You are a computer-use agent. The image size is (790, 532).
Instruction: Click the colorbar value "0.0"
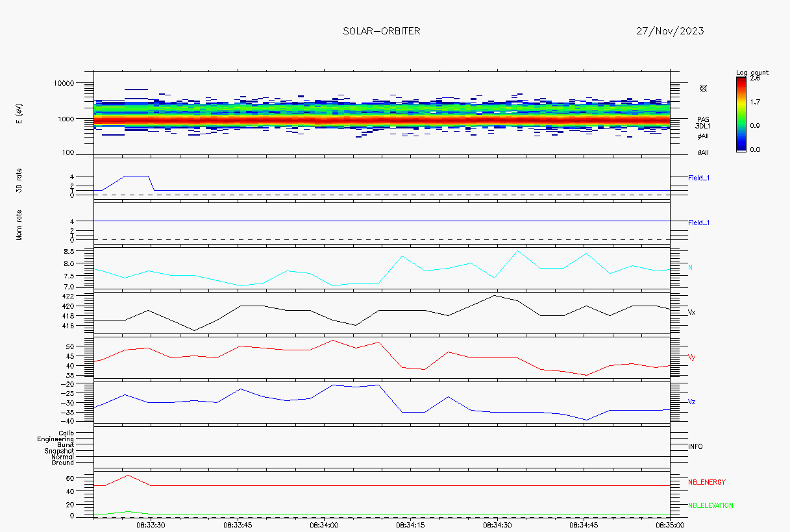click(x=754, y=149)
